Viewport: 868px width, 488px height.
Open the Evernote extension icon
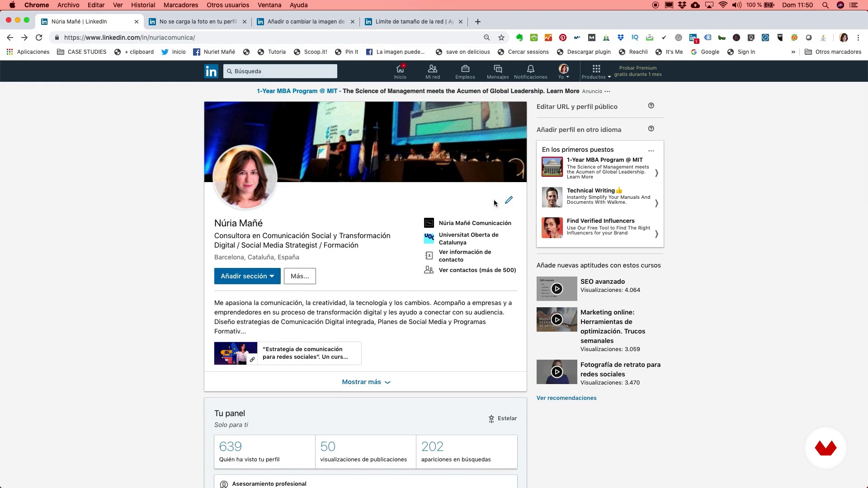tap(519, 38)
